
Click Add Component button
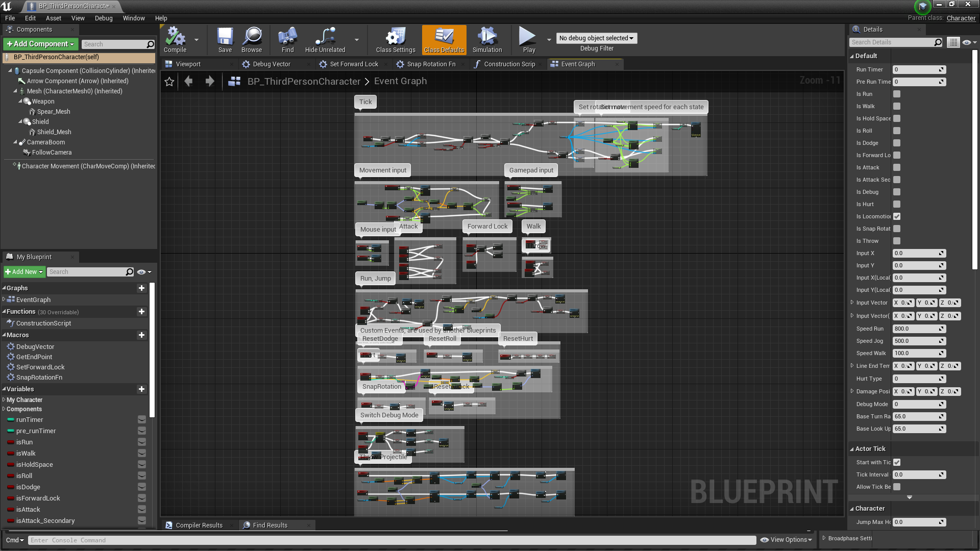(x=40, y=44)
